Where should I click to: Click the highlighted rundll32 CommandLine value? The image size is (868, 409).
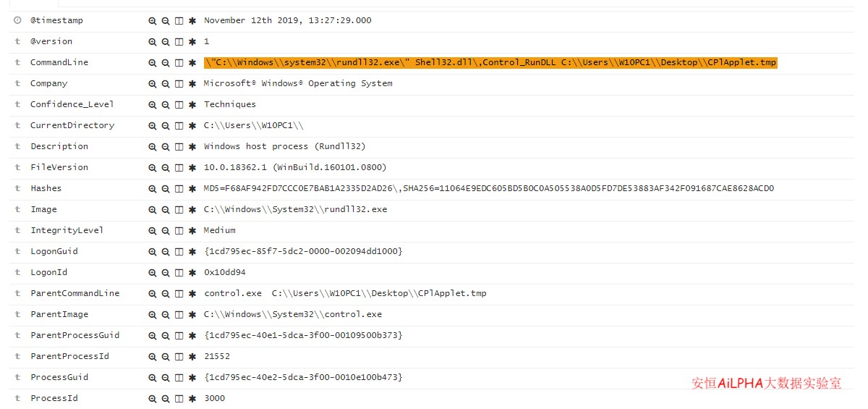(490, 63)
